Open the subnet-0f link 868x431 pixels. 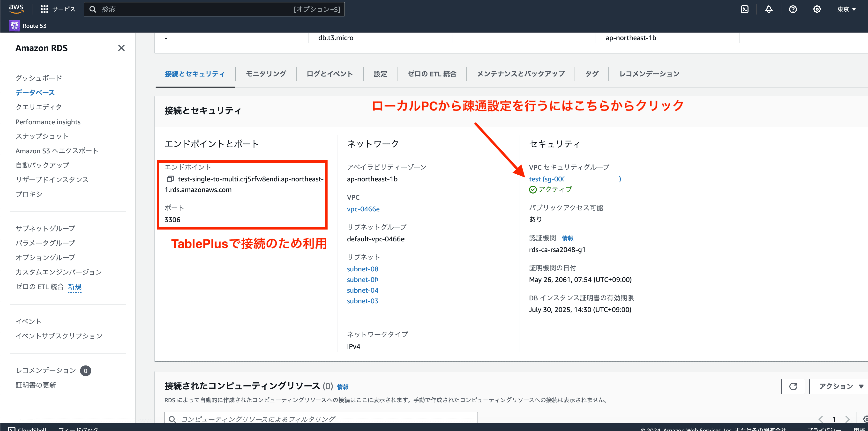[x=363, y=280]
